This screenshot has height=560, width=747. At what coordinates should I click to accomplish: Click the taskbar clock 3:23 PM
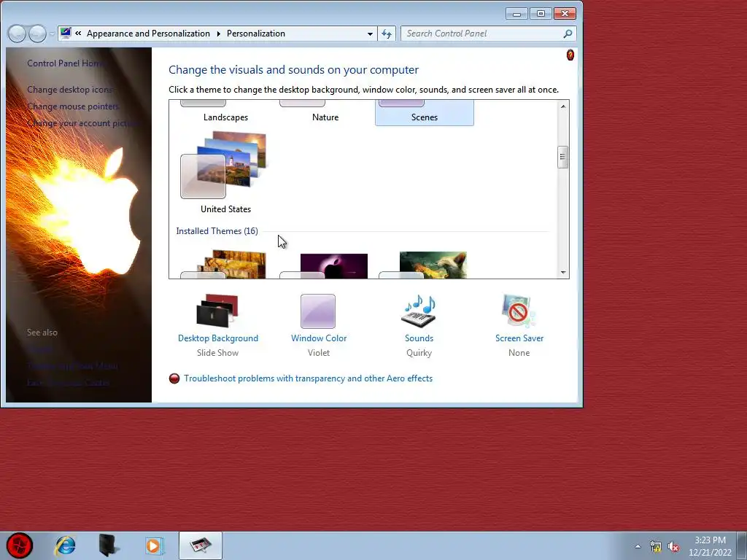(710, 540)
